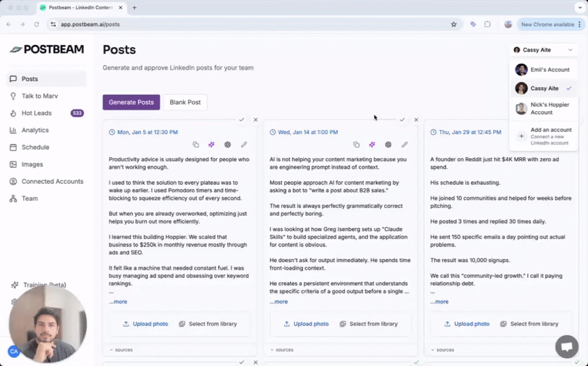Image resolution: width=588 pixels, height=366 pixels.
Task: Switch to Nick's Hoppier Account
Action: pyautogui.click(x=543, y=108)
